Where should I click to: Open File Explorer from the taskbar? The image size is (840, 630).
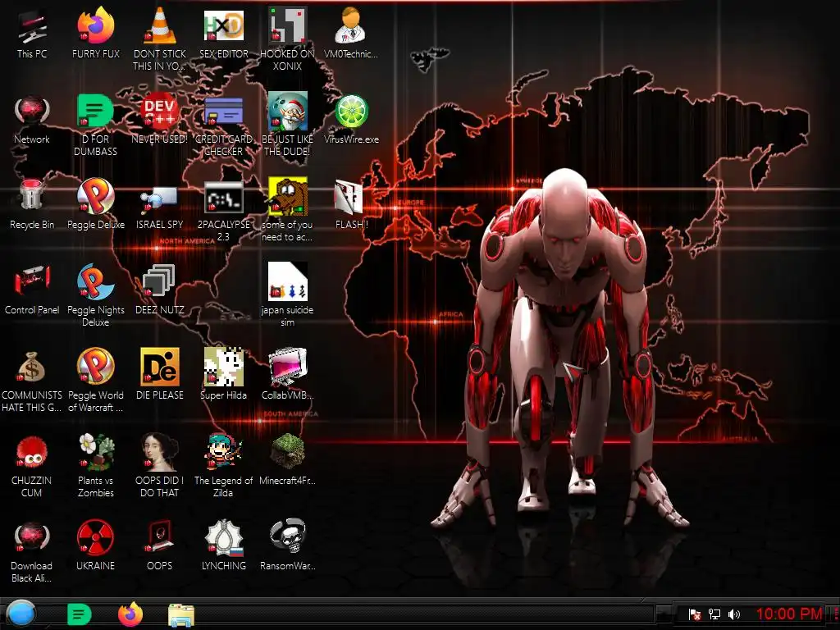point(181,615)
